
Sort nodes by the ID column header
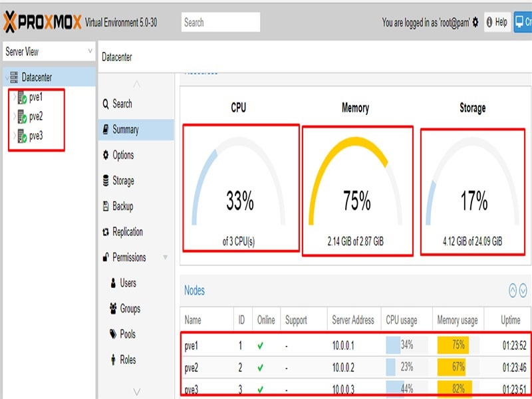243,320
